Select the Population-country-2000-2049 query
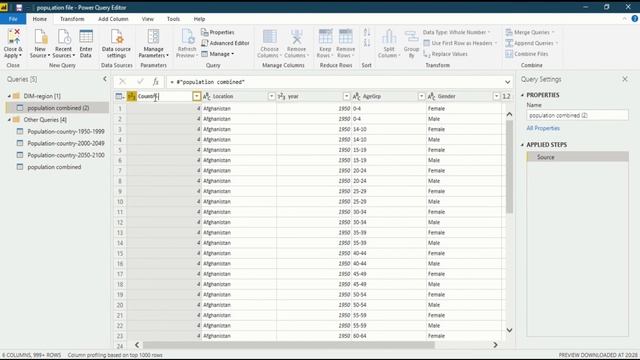This screenshot has height=360, width=640. [x=66, y=143]
